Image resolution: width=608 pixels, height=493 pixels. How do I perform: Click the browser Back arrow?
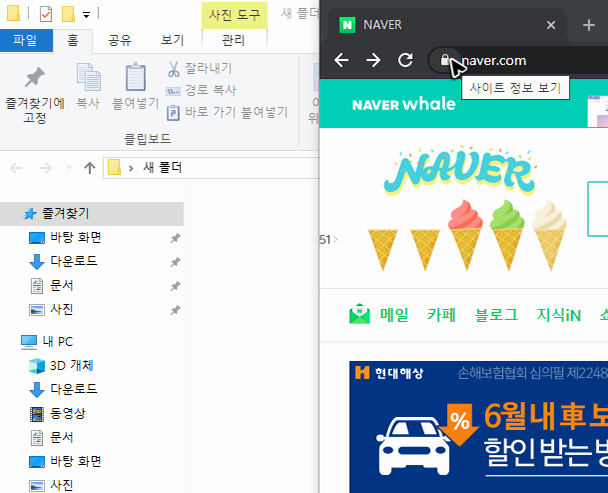342,60
